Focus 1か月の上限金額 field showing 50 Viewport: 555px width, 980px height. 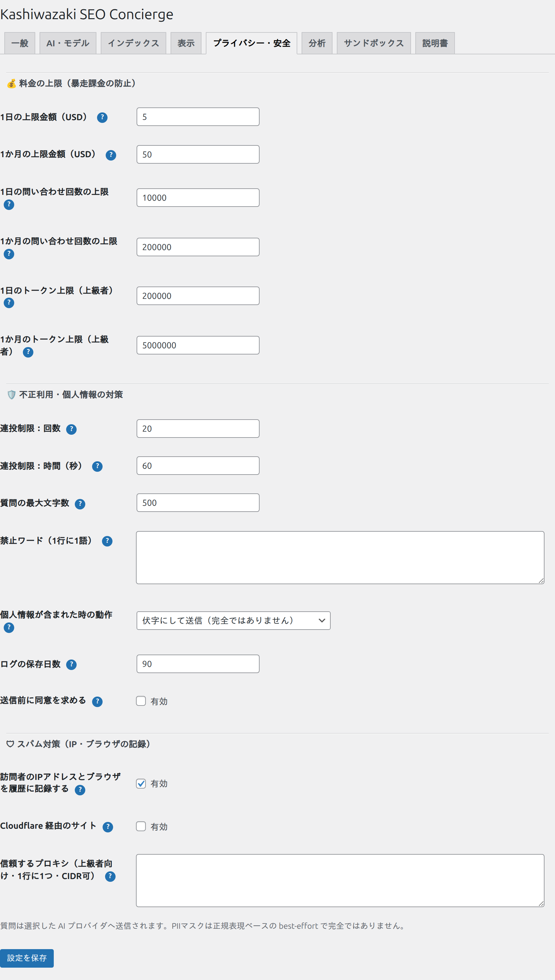(198, 154)
